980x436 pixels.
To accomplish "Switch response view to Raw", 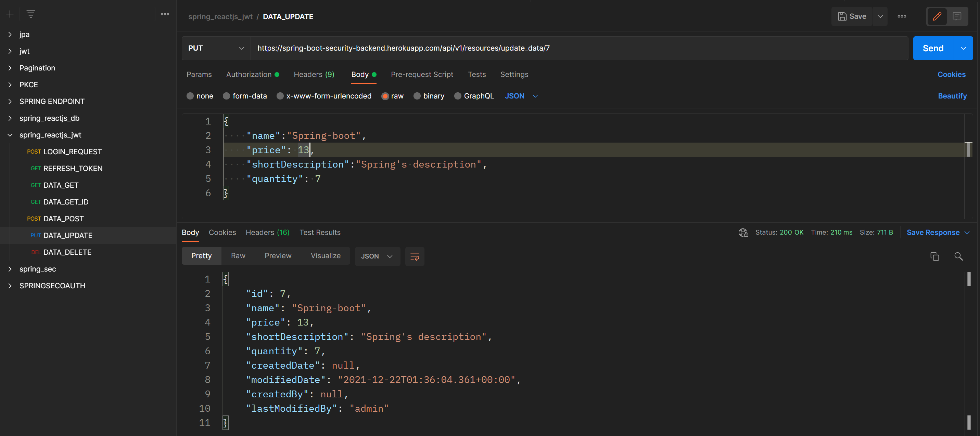I will [238, 256].
